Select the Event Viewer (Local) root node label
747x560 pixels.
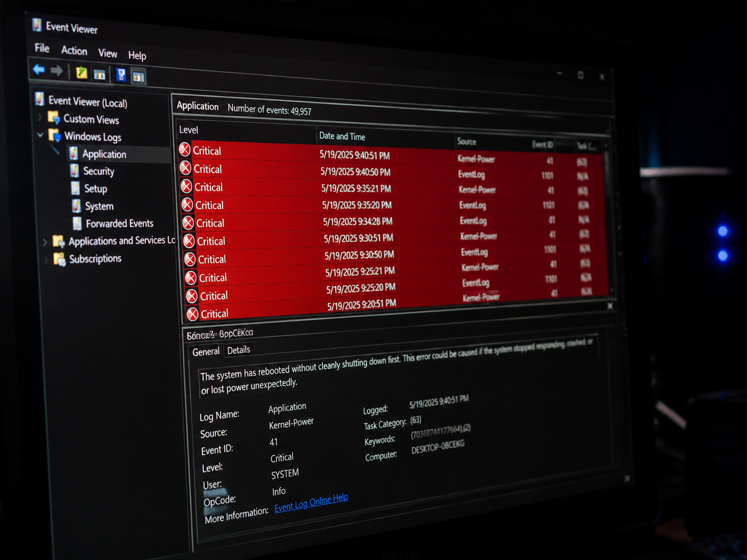pyautogui.click(x=88, y=102)
